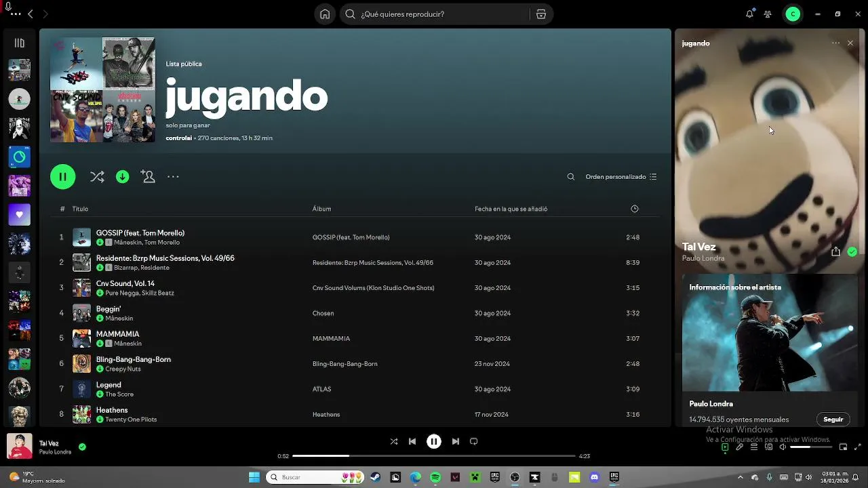Skip to the next track
868x488 pixels.
[x=456, y=441]
